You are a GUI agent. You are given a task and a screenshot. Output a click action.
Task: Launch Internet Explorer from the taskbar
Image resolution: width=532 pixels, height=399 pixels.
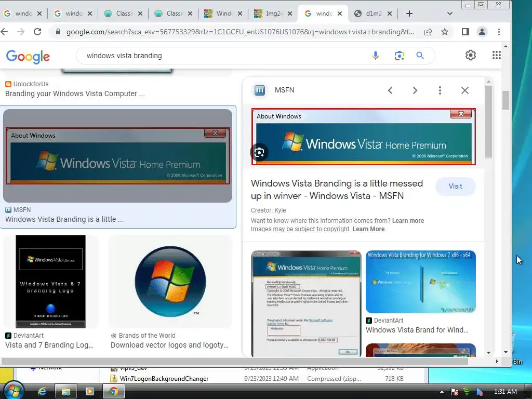42,392
